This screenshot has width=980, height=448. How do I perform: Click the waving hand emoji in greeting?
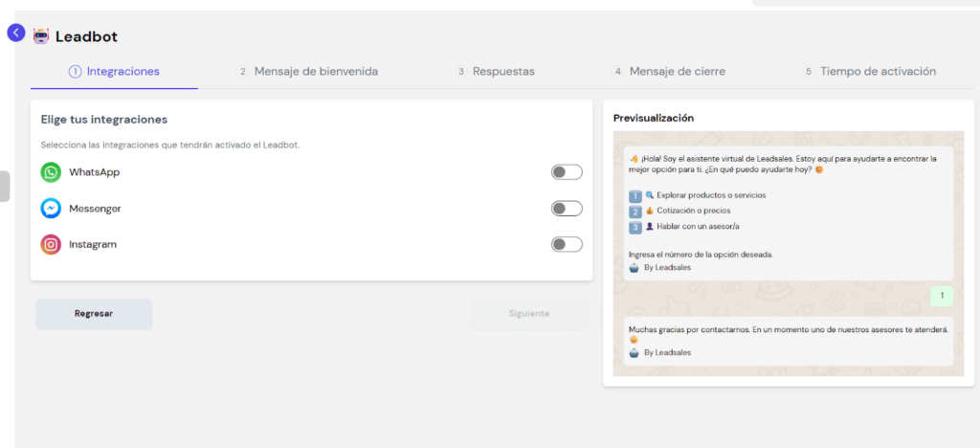634,159
